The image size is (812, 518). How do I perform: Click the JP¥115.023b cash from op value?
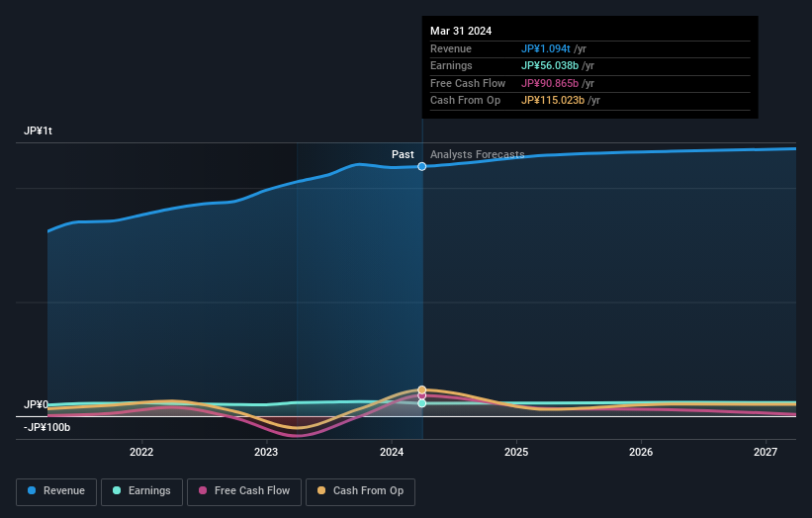pos(553,101)
